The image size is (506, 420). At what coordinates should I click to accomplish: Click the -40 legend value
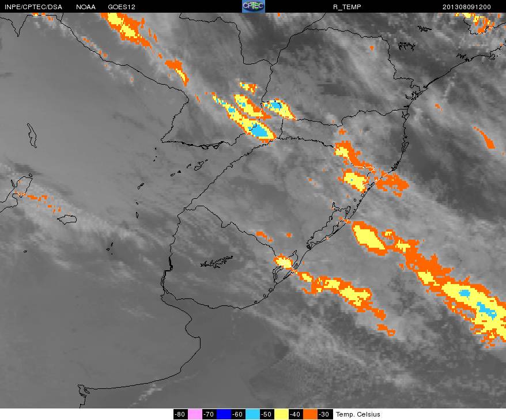click(296, 414)
